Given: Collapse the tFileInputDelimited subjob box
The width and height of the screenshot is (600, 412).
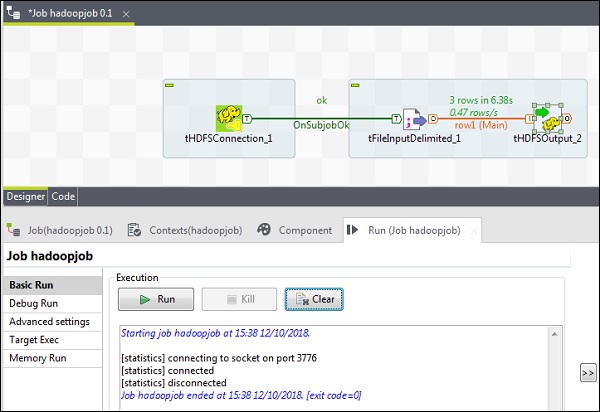Looking at the screenshot, I should 355,86.
